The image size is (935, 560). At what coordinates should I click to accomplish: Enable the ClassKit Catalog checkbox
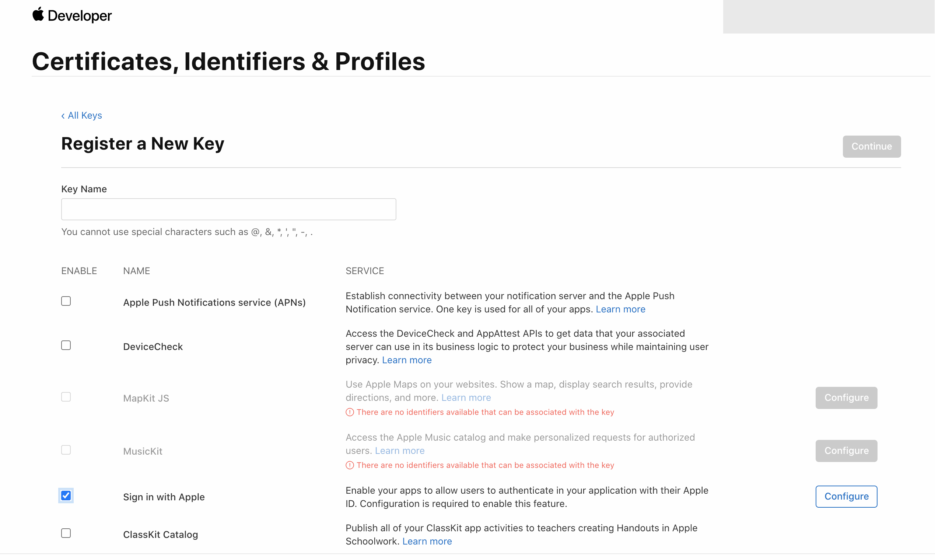click(x=66, y=533)
